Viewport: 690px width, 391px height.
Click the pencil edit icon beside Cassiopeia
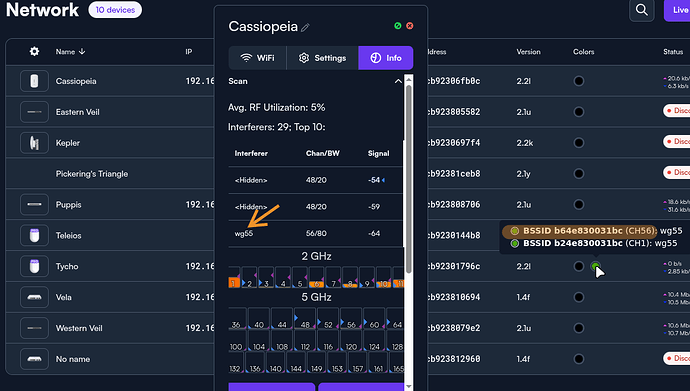(305, 28)
